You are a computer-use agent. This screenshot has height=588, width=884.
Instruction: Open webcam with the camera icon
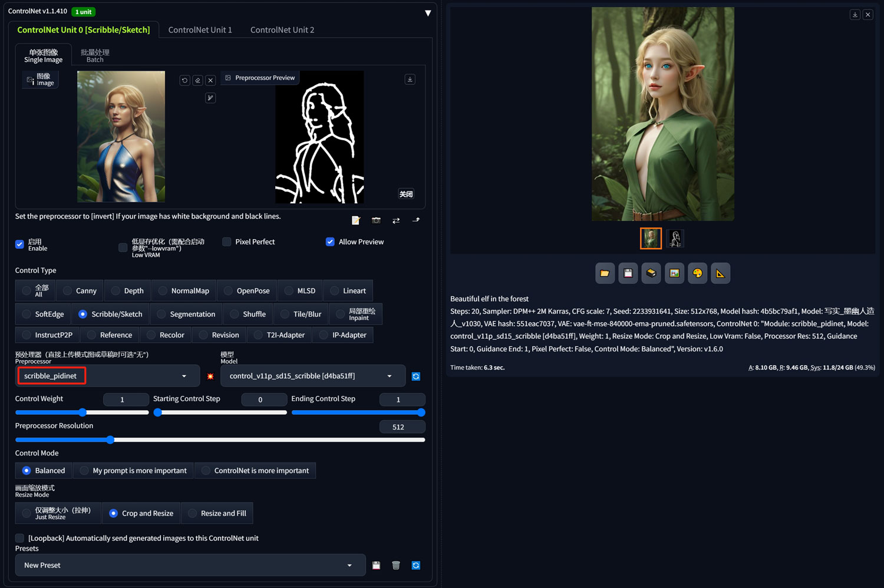pyautogui.click(x=376, y=220)
